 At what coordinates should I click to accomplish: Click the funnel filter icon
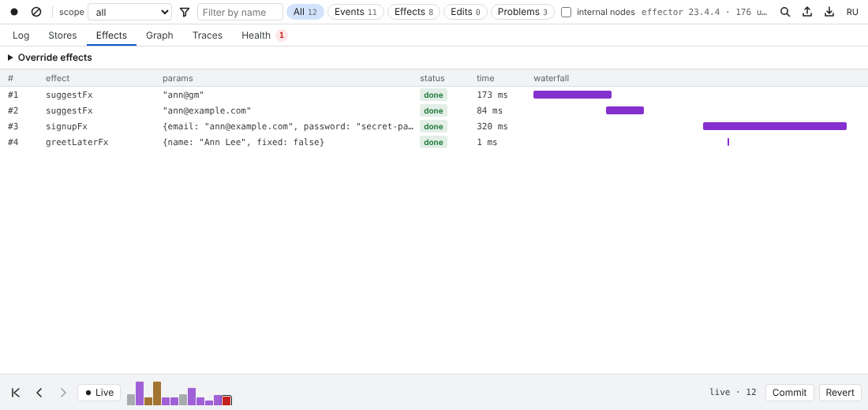185,12
